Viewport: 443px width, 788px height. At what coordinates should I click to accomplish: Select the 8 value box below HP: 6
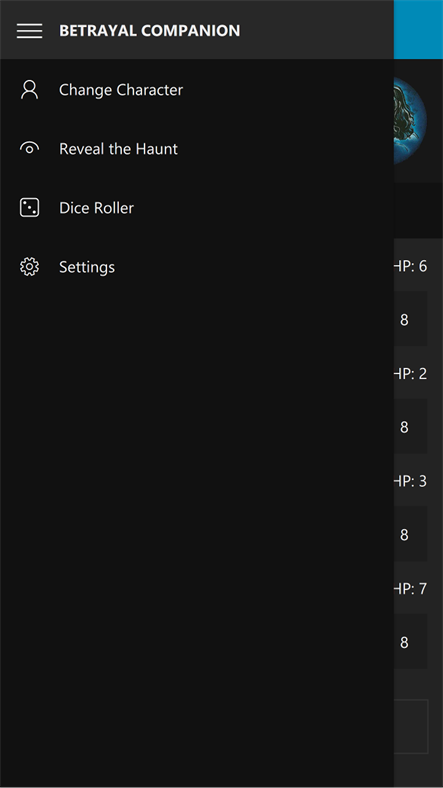point(410,319)
